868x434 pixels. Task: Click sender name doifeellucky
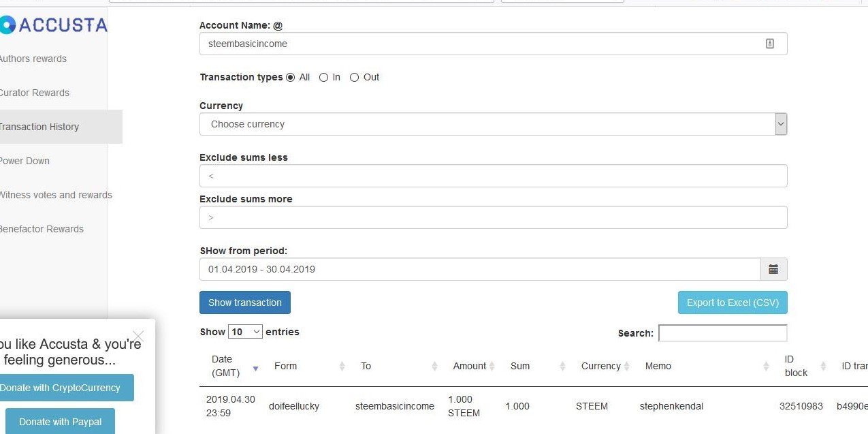tap(294, 406)
